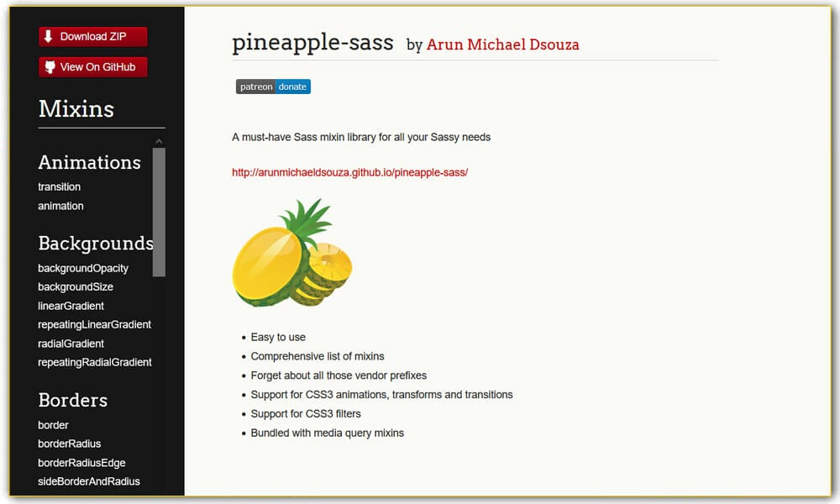This screenshot has width=840, height=504.
Task: Open the transition mixin page
Action: [x=59, y=186]
